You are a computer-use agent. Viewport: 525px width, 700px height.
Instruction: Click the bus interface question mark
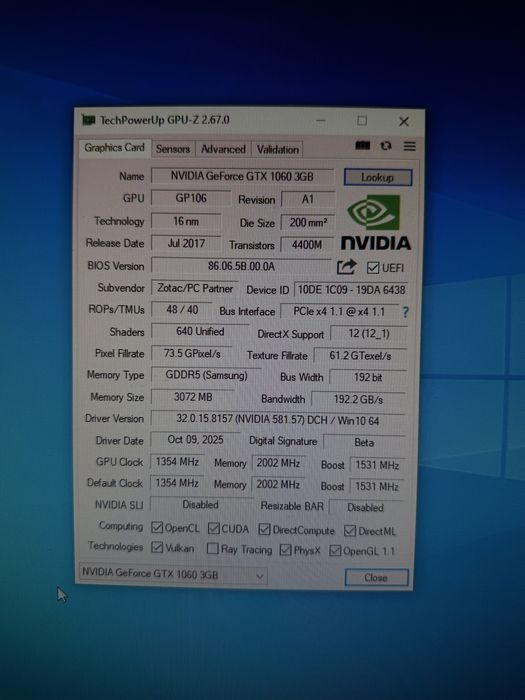tap(405, 312)
